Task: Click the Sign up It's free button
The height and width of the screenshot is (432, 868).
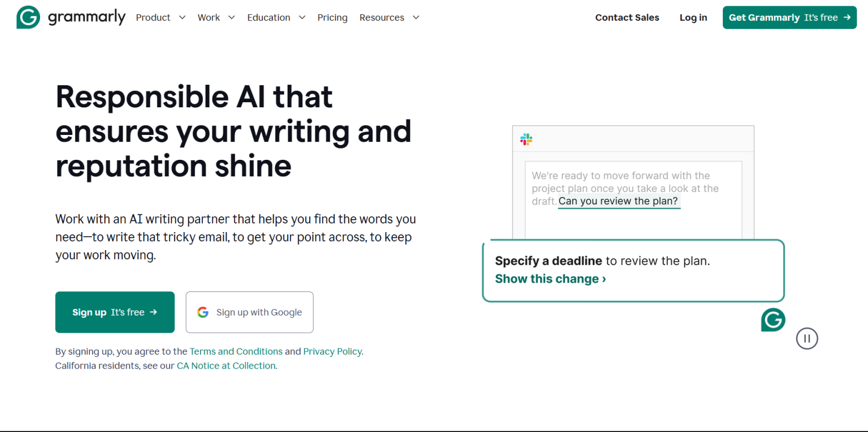Action: 115,312
